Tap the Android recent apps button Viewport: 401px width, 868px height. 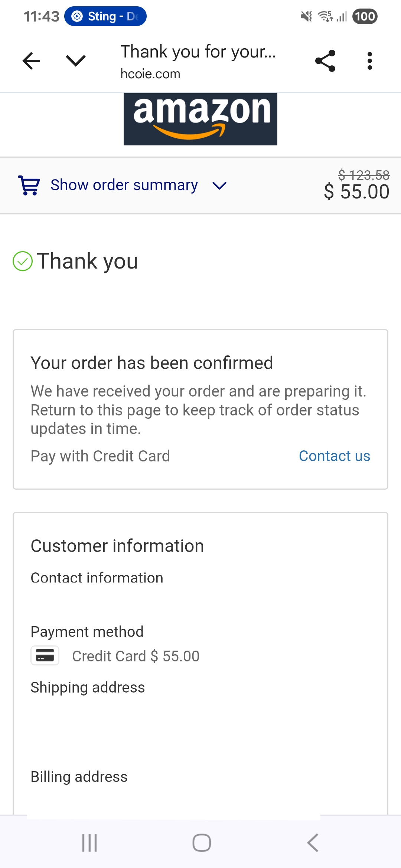[x=89, y=843]
